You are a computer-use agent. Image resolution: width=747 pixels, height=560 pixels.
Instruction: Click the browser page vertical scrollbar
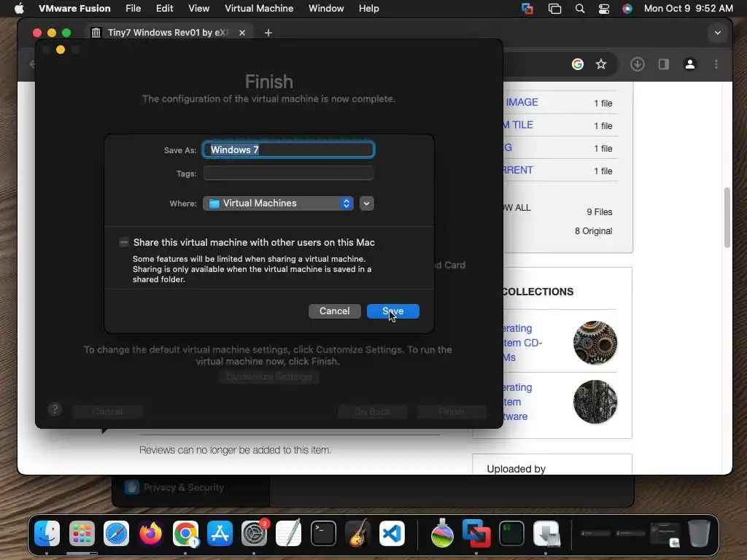click(x=727, y=217)
